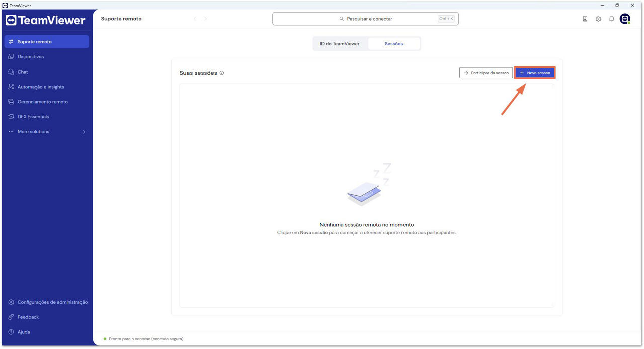
Task: Click the search magnifier icon
Action: pos(342,19)
